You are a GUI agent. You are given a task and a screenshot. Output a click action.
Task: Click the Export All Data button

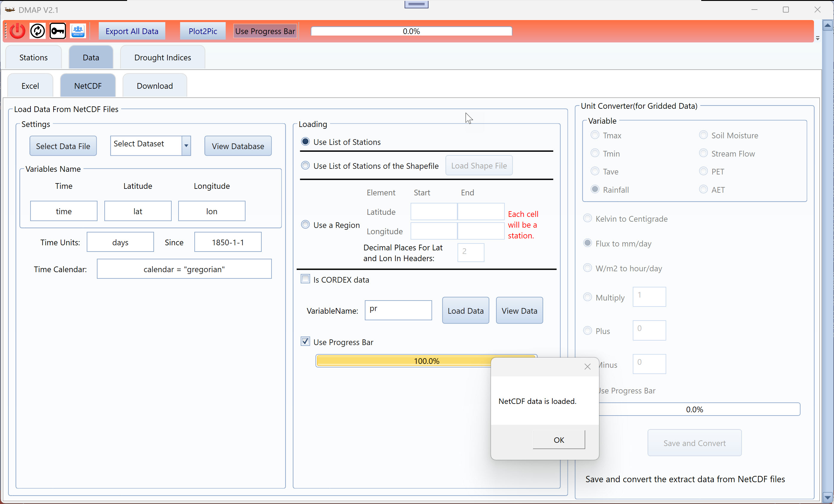[x=132, y=31]
